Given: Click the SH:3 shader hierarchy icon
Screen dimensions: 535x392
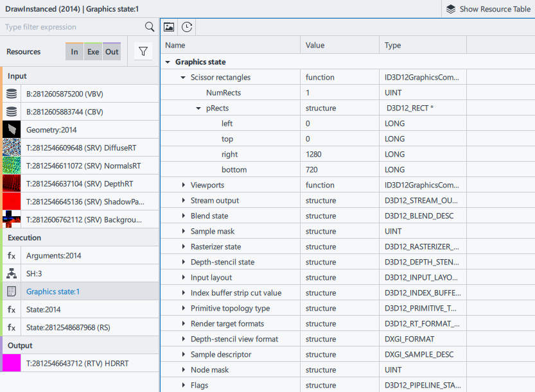Looking at the screenshot, I should pos(12,273).
